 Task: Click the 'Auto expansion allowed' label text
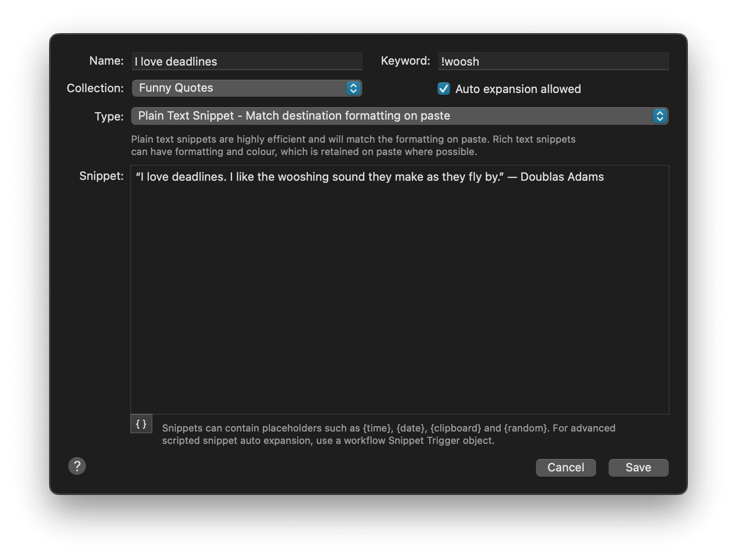(x=518, y=89)
